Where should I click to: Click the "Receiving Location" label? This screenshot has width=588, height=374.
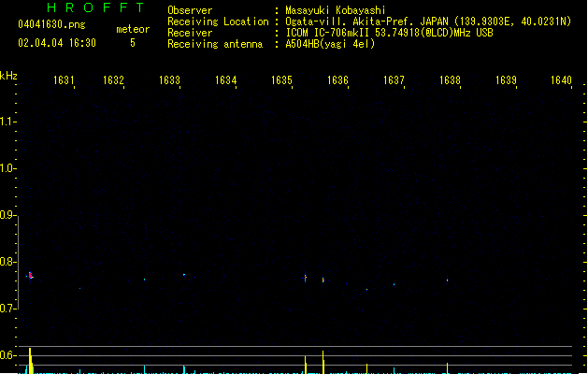(218, 22)
